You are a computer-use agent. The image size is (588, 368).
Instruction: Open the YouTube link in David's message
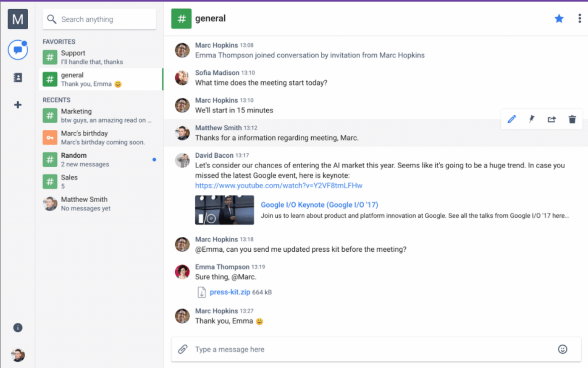tap(278, 185)
